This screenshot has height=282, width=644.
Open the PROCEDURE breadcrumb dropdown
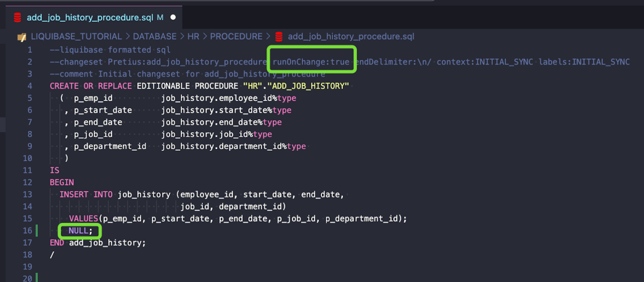[x=236, y=37]
